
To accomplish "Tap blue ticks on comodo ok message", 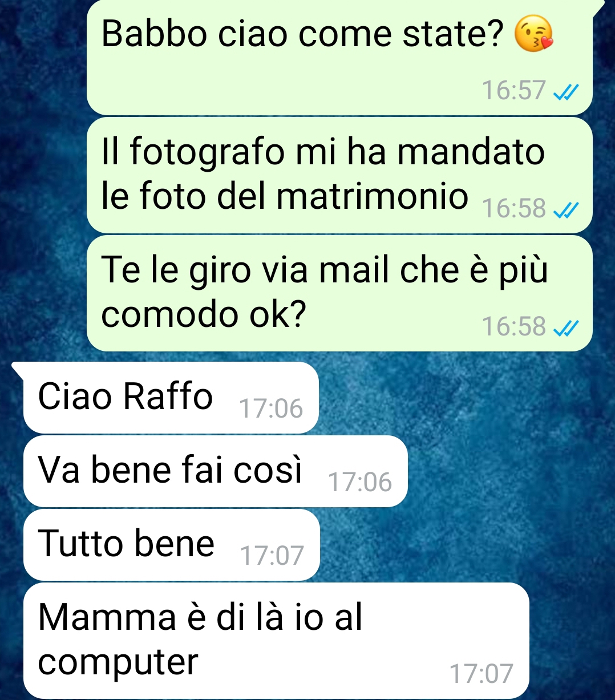I will (x=567, y=327).
